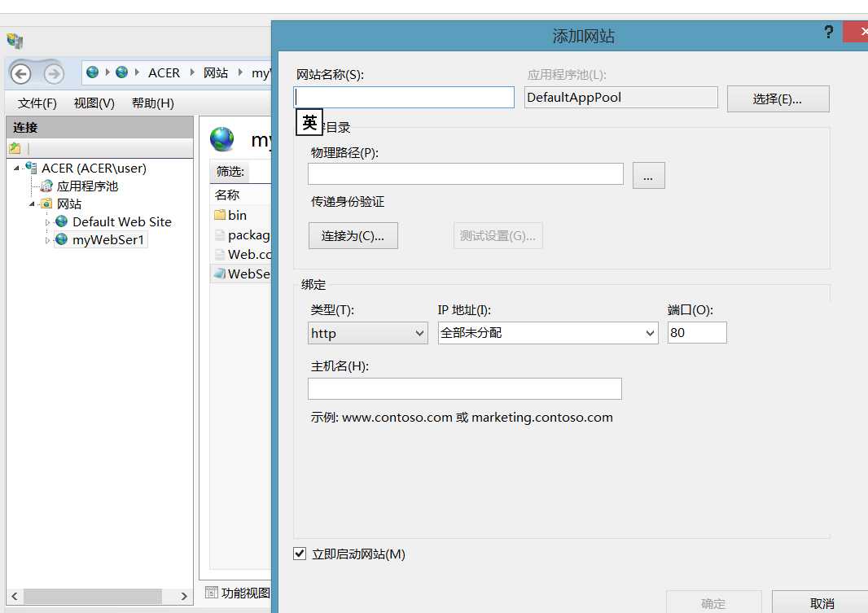Image resolution: width=868 pixels, height=613 pixels.
Task: Click the 端口(O) field showing 80
Action: pos(697,332)
